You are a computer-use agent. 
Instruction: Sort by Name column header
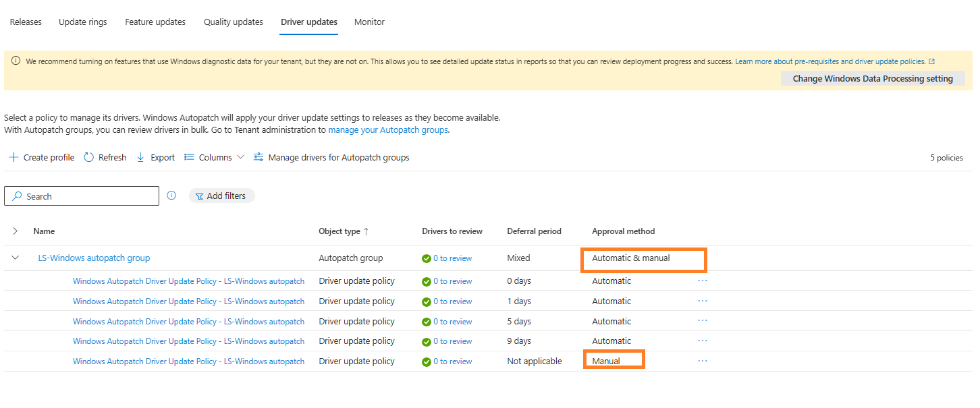point(44,231)
